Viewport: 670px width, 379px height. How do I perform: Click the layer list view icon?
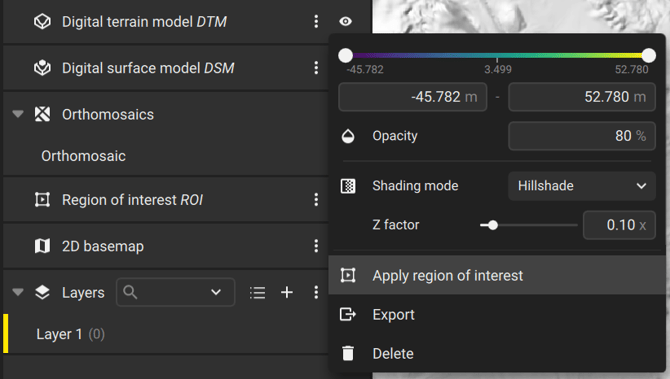click(258, 293)
